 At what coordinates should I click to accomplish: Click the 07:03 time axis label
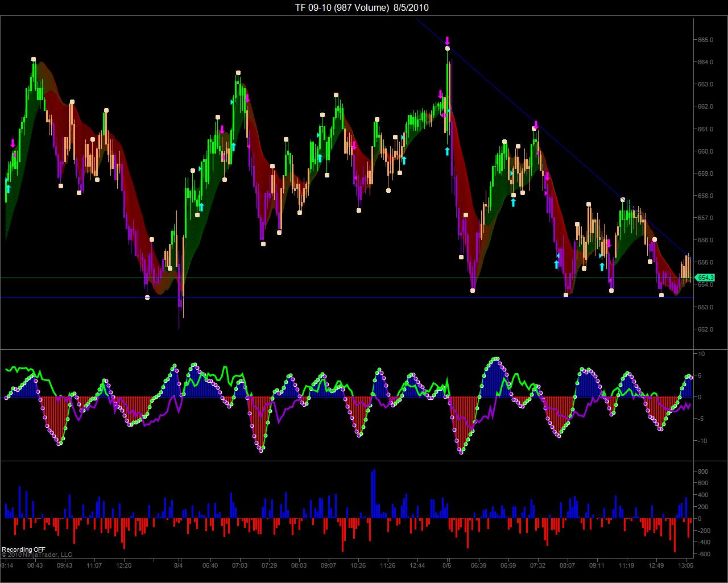[239, 566]
